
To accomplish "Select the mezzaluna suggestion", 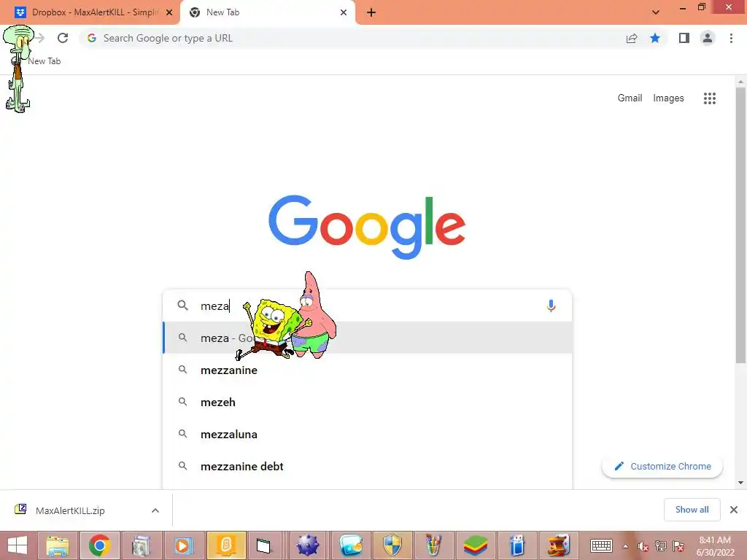I will (368, 435).
